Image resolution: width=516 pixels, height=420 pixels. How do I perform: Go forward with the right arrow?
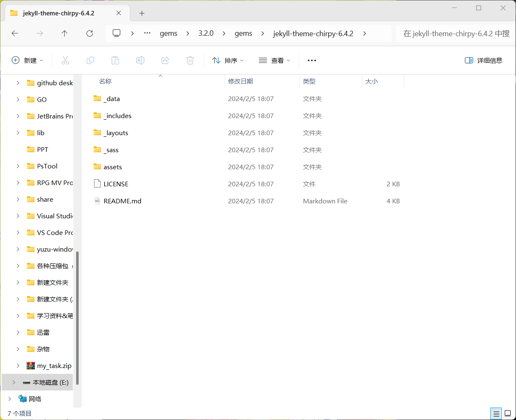(40, 33)
